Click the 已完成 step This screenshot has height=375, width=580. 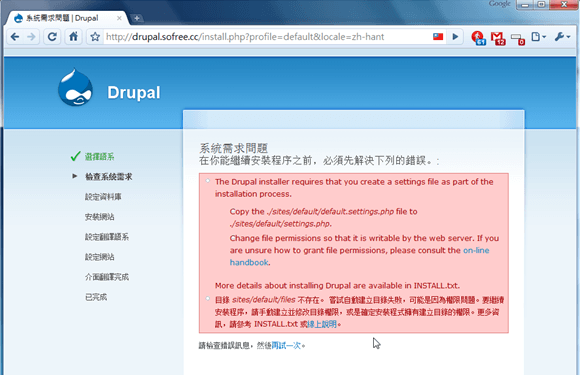tap(96, 297)
